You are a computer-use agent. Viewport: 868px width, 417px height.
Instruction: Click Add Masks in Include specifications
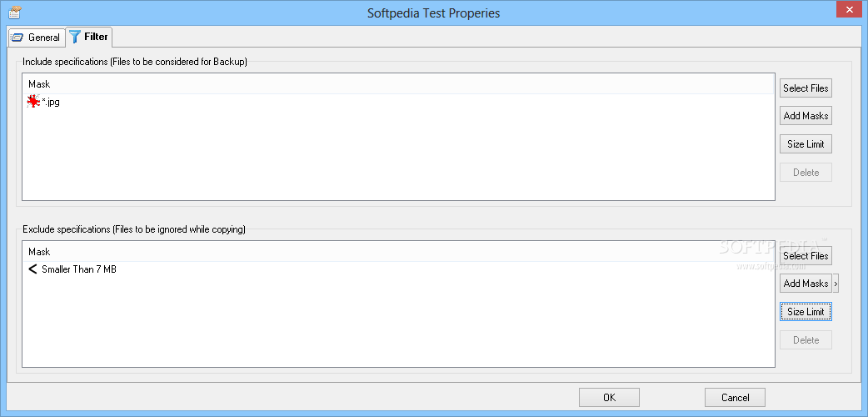806,116
